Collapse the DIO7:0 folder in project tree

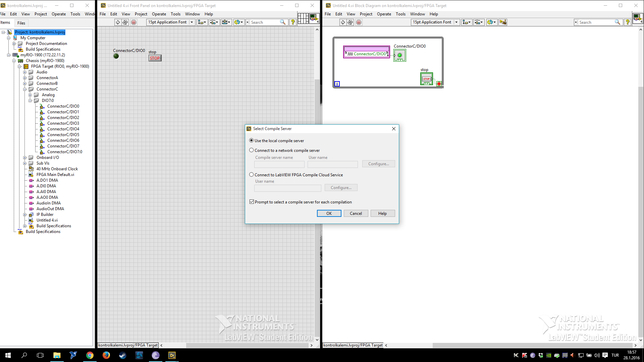point(30,101)
